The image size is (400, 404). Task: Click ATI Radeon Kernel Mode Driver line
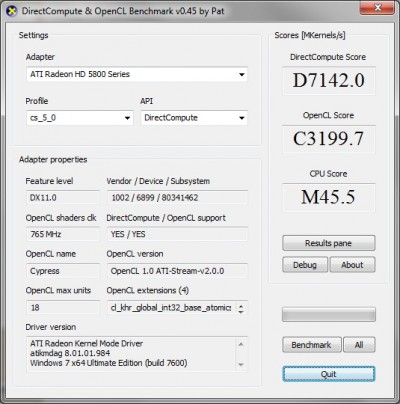tap(86, 344)
